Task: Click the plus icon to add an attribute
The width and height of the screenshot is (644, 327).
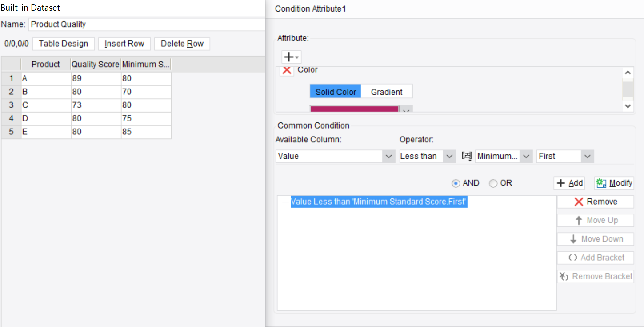Action: point(291,57)
